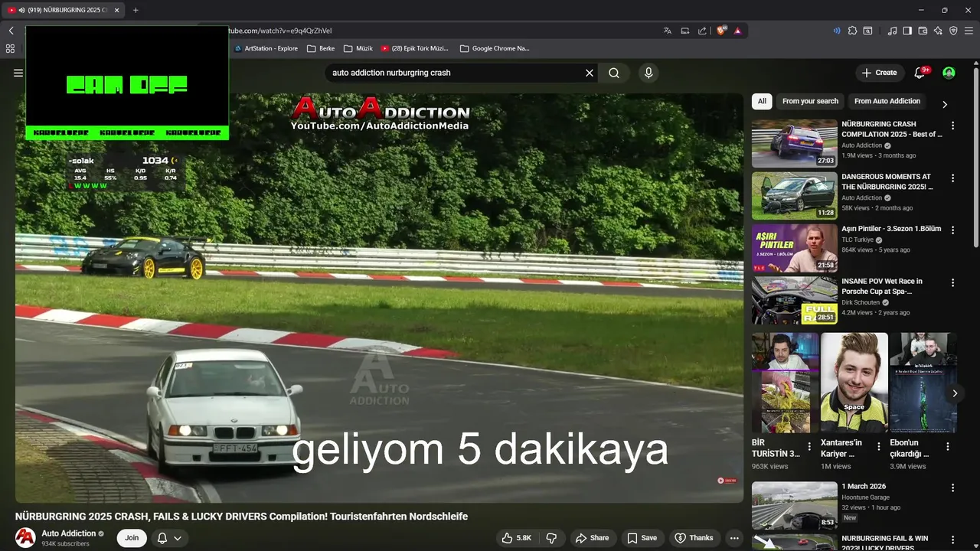Open the Berke bookmarks folder
This screenshot has height=551, width=980.
click(x=321, y=48)
